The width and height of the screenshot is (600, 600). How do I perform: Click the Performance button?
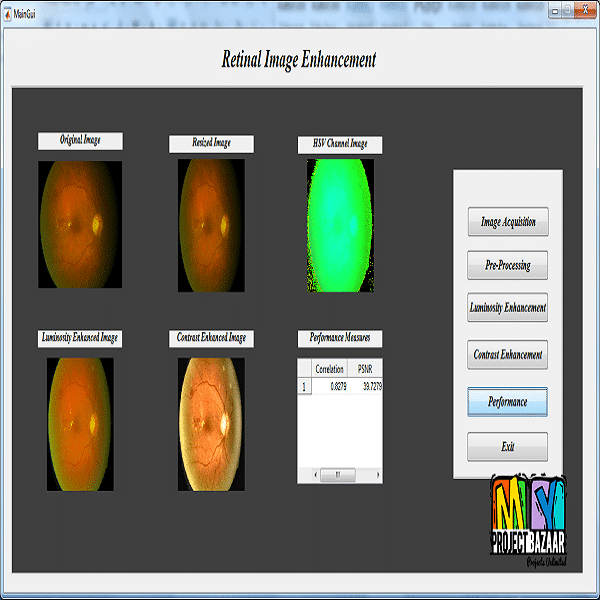(x=507, y=402)
